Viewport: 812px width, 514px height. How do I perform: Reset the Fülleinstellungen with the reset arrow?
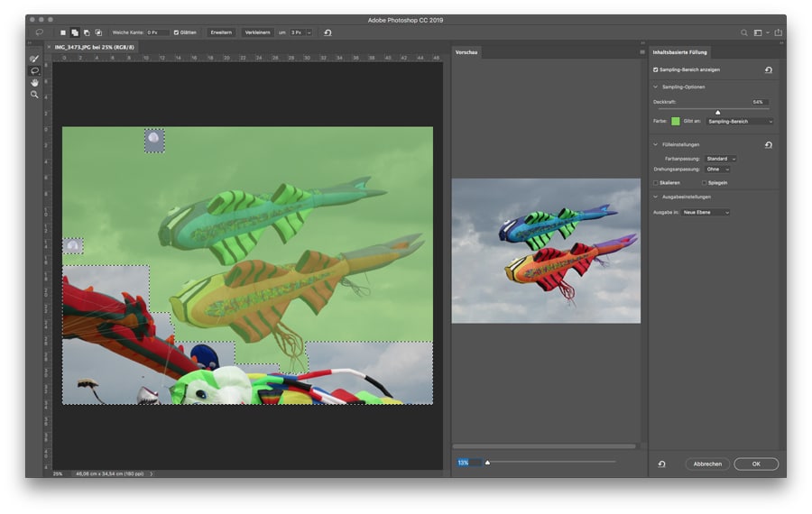pyautogui.click(x=769, y=144)
